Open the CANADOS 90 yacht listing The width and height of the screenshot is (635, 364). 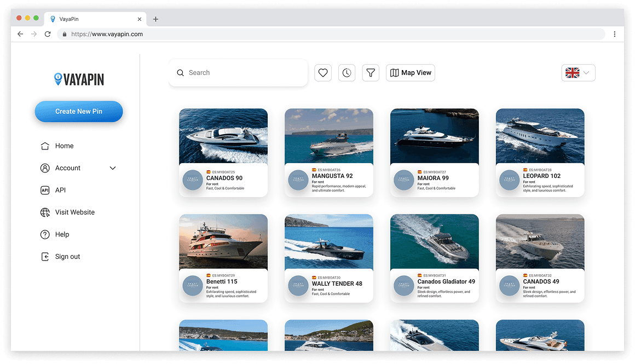coord(223,152)
